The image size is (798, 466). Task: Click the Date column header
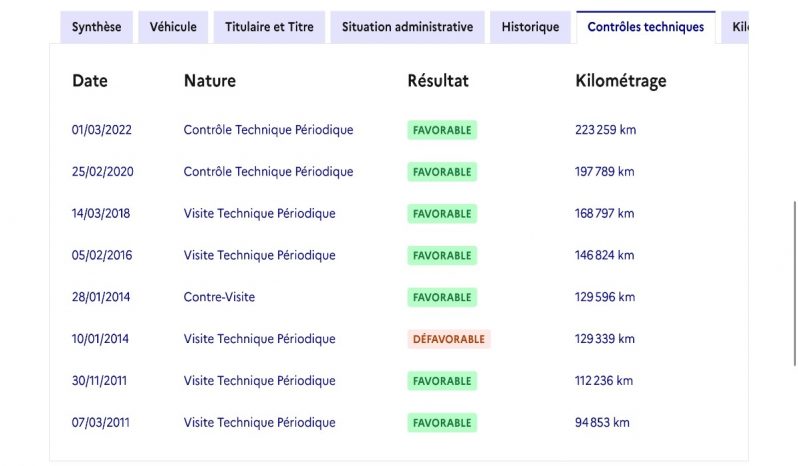pos(90,81)
